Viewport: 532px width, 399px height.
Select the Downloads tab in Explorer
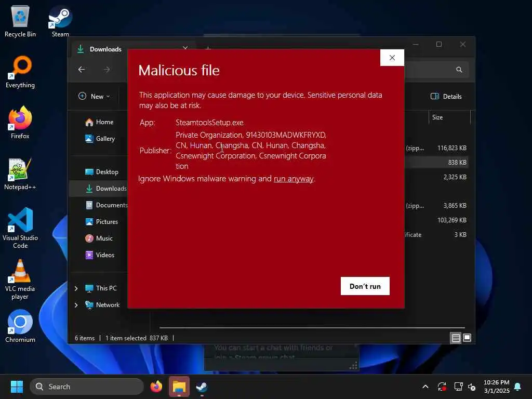click(105, 49)
